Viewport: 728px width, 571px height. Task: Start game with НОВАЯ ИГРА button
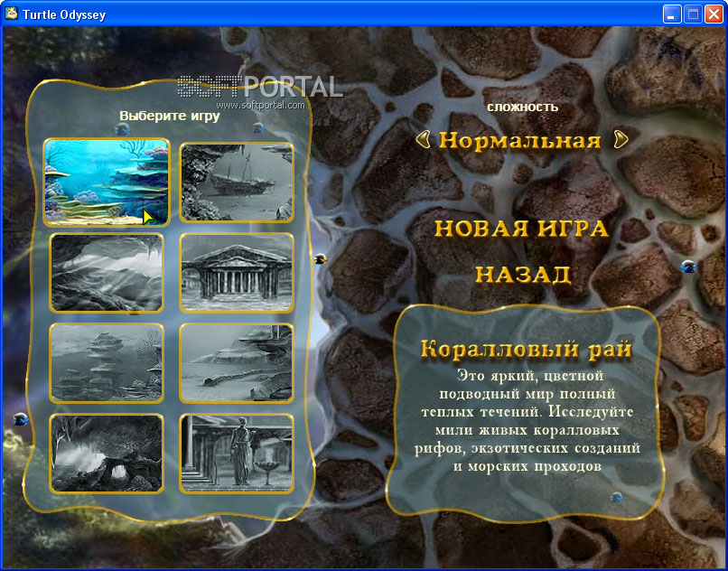pyautogui.click(x=522, y=229)
